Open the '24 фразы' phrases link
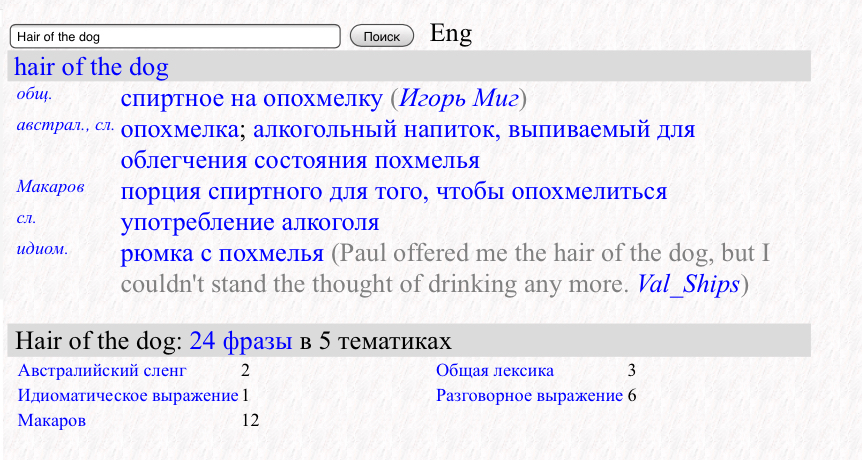Screen dimensions: 862x460 click(240, 342)
